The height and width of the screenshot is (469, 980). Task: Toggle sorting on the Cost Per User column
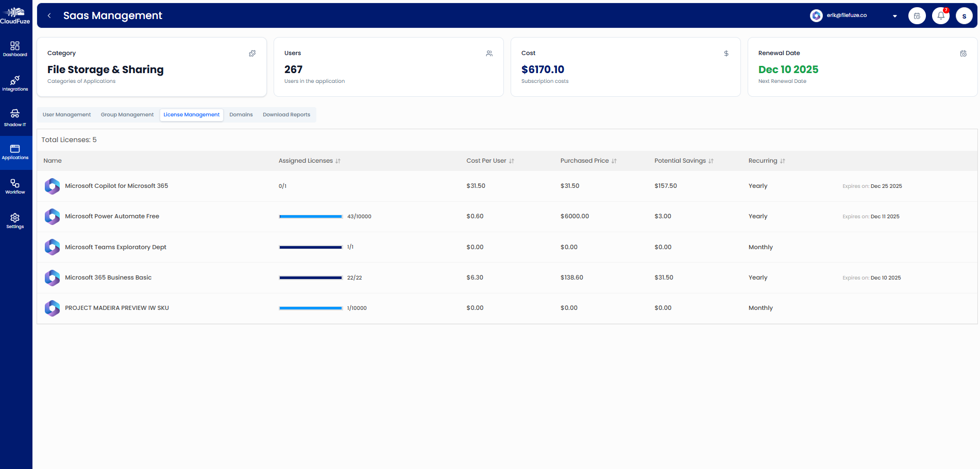[511, 161]
